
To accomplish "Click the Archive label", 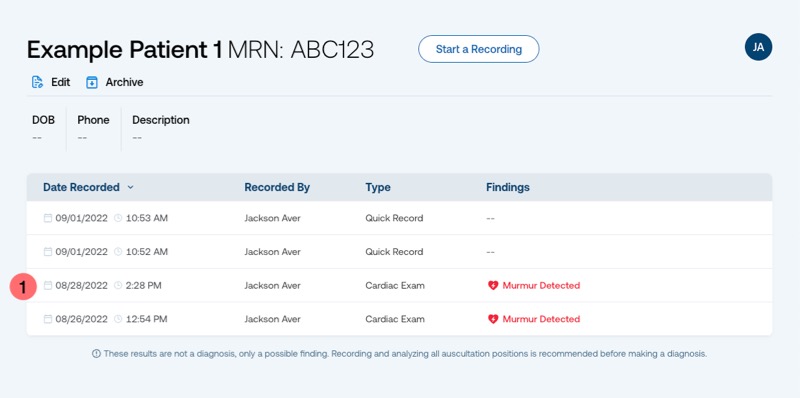I will coord(124,82).
